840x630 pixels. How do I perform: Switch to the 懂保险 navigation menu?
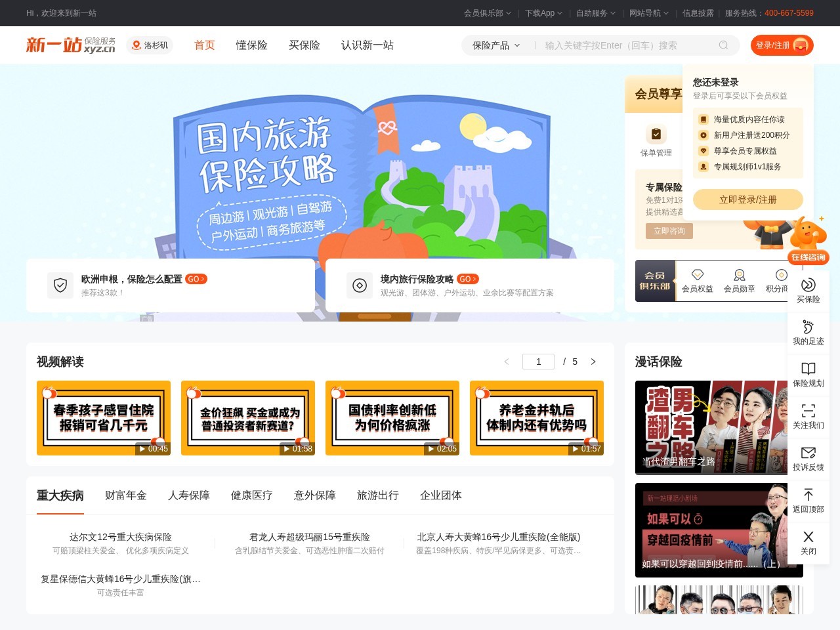(251, 45)
